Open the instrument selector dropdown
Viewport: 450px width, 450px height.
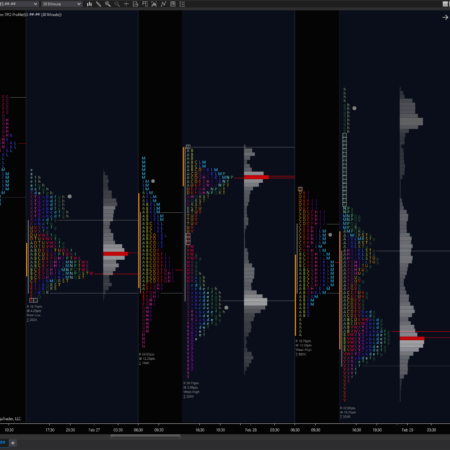pyautogui.click(x=19, y=4)
